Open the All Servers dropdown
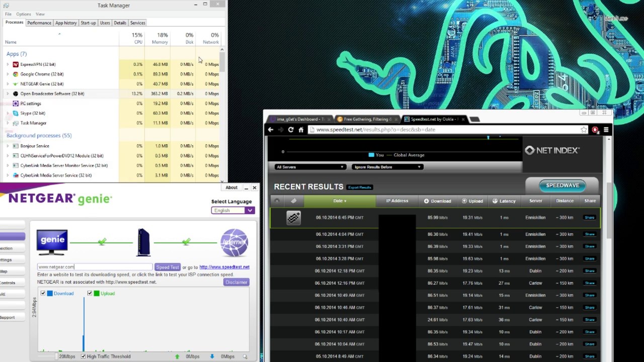This screenshot has width=644, height=362. click(x=310, y=167)
